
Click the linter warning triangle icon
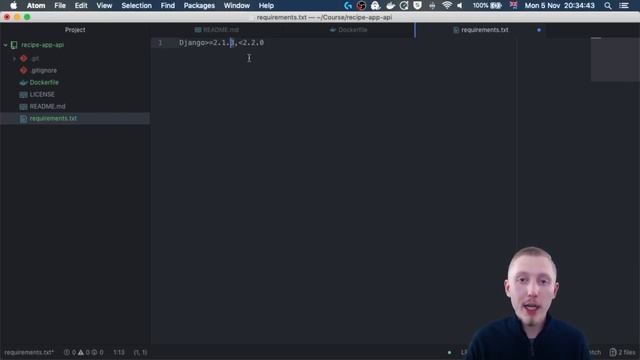point(81,352)
